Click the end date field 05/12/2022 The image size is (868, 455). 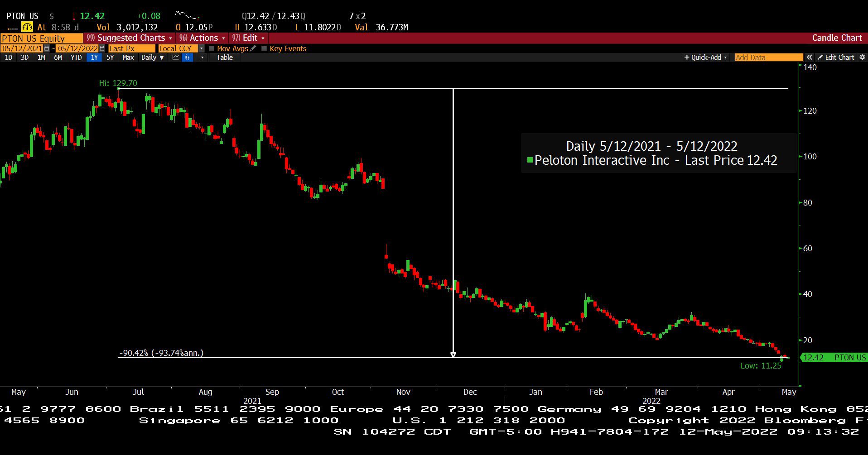(77, 48)
